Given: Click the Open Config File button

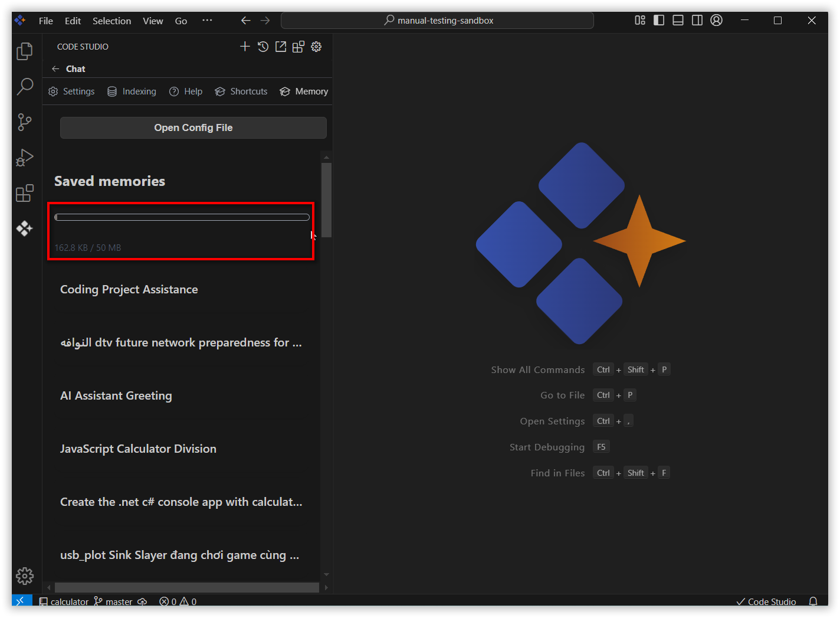Looking at the screenshot, I should point(193,127).
